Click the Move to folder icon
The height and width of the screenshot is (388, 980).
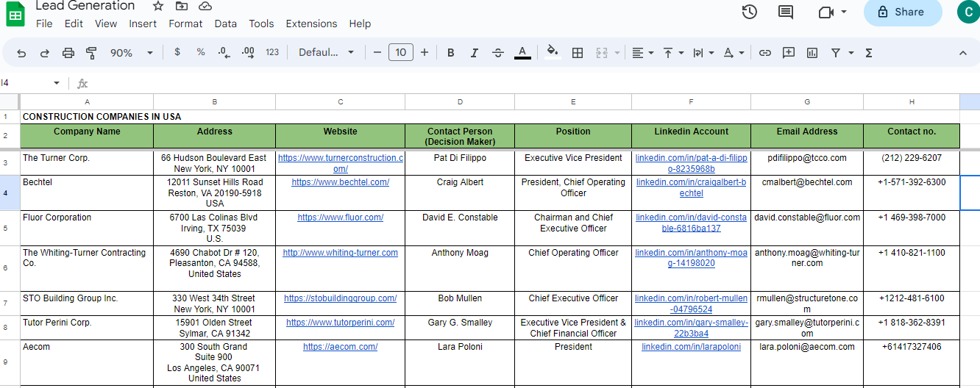pos(182,6)
